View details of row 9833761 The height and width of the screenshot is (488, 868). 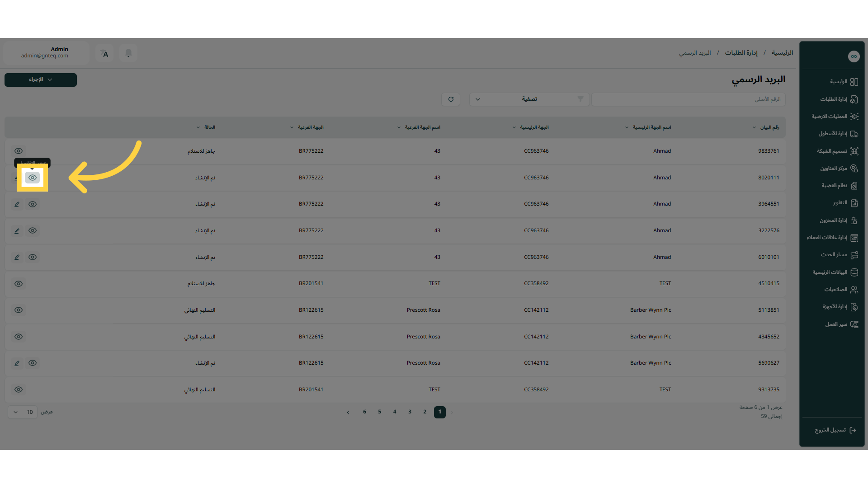point(19,151)
